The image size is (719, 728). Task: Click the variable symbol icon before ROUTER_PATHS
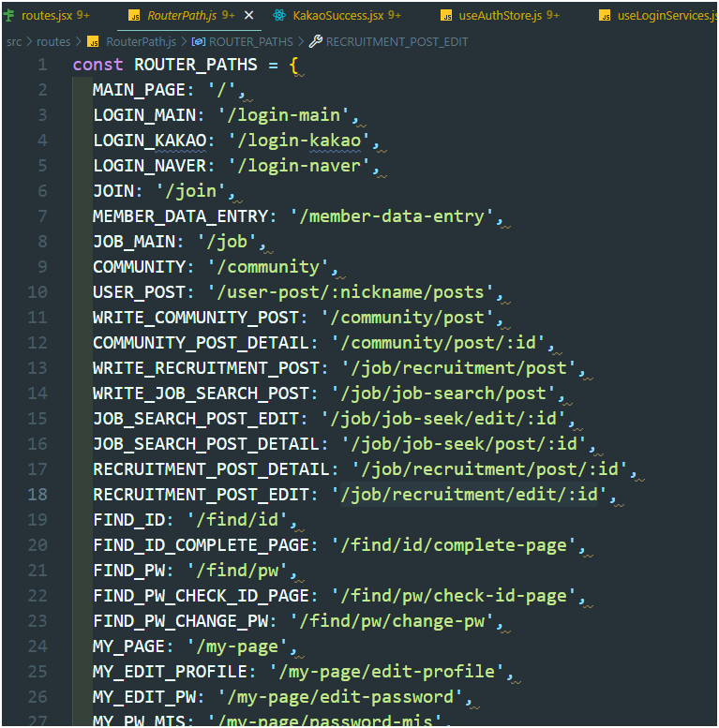click(x=199, y=42)
